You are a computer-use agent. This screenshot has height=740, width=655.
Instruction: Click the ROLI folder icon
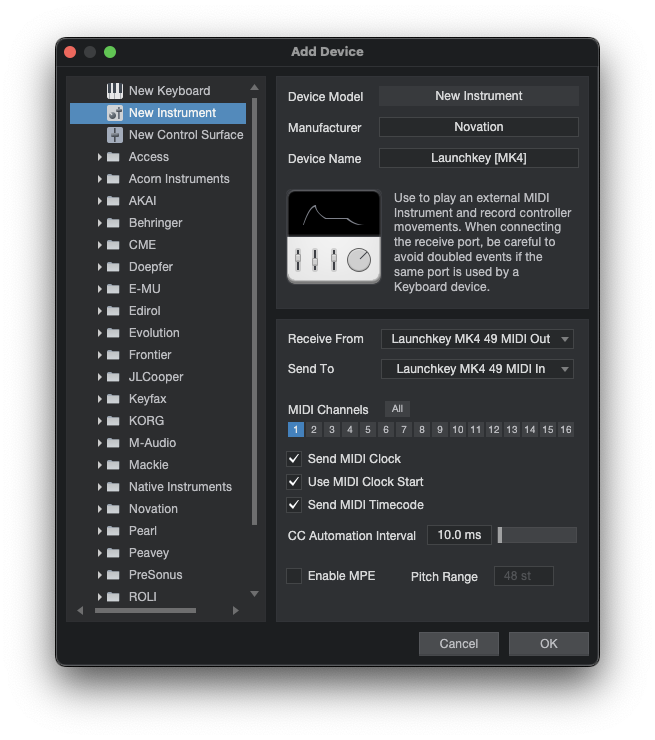pos(113,597)
